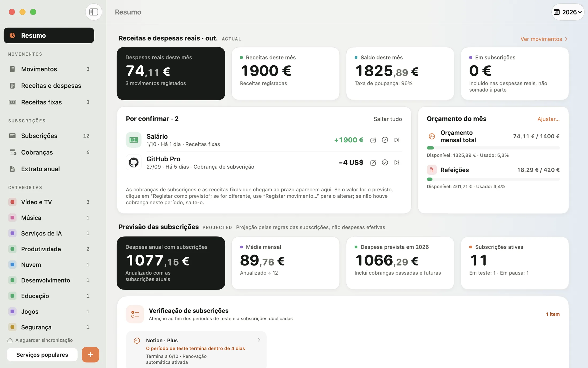This screenshot has width=588, height=368.
Task: Toggle the sidebar panel icon
Action: pyautogui.click(x=94, y=12)
